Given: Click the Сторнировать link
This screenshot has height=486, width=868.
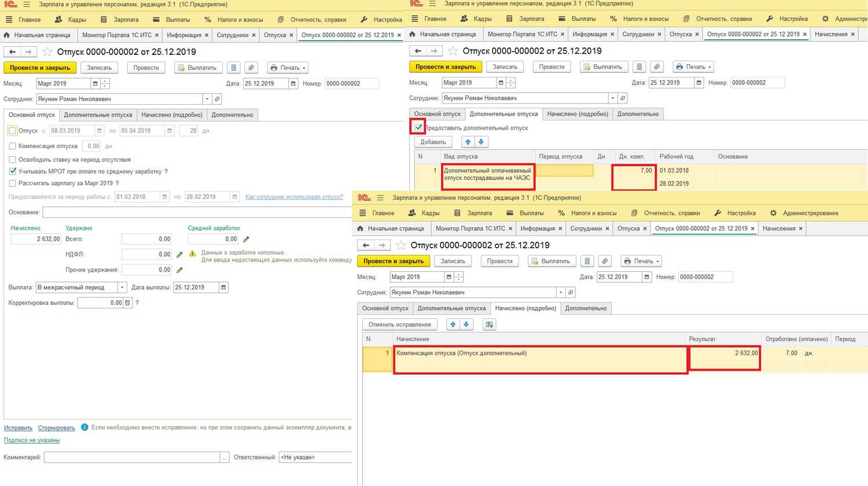Looking at the screenshot, I should [x=56, y=428].
